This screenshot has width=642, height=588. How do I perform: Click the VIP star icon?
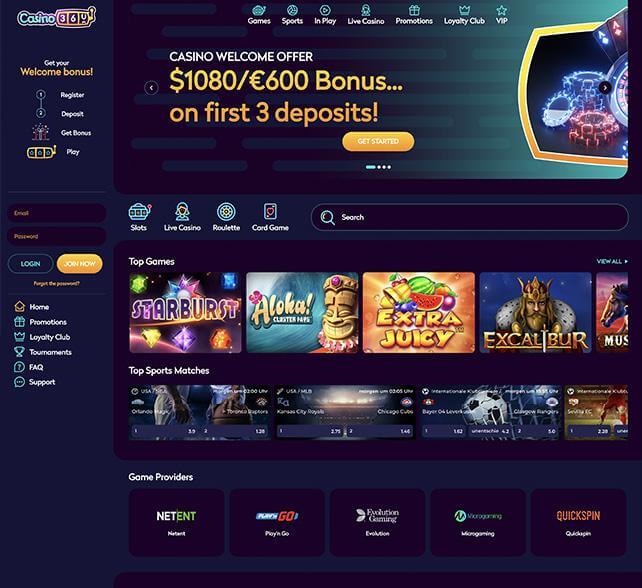502,10
